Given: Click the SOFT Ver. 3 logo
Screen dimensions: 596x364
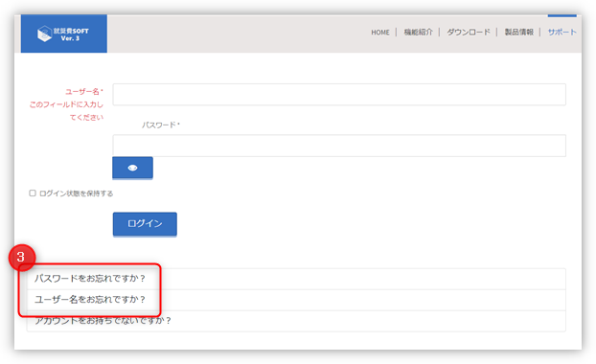Looking at the screenshot, I should point(64,34).
